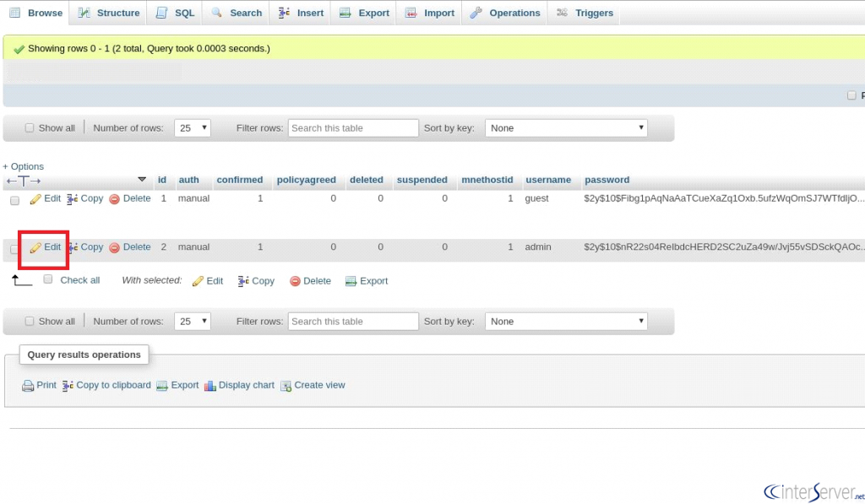This screenshot has height=504, width=865.
Task: Open the Operations tab
Action: pos(505,13)
